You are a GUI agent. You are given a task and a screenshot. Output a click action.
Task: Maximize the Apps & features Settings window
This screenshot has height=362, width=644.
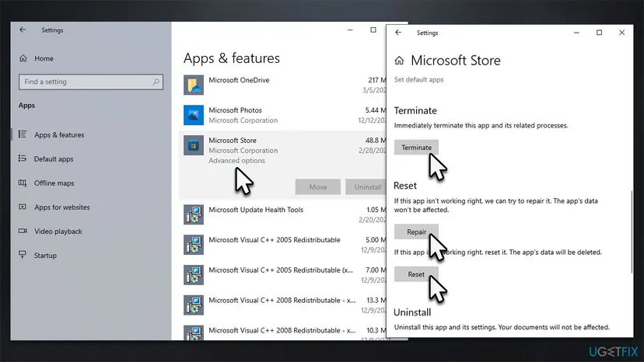tap(373, 30)
